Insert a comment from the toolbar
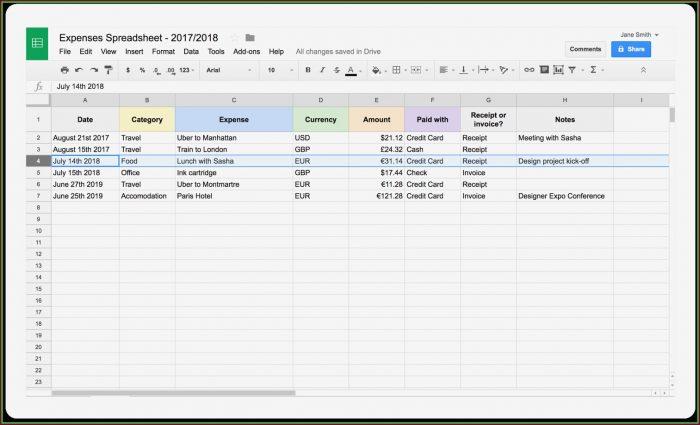 tap(544, 70)
